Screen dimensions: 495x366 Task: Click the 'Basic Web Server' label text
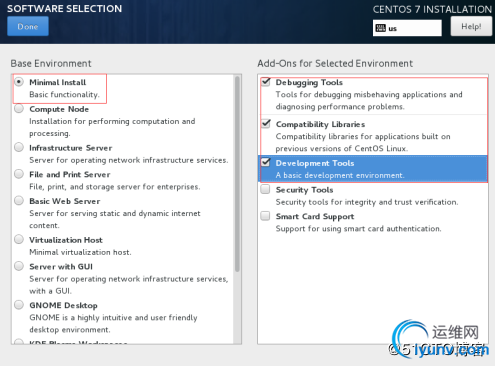coord(65,201)
